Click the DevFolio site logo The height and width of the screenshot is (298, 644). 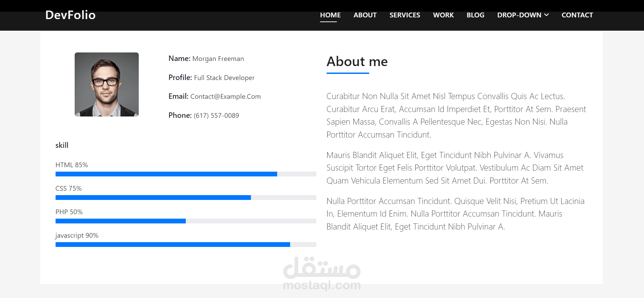(x=70, y=15)
